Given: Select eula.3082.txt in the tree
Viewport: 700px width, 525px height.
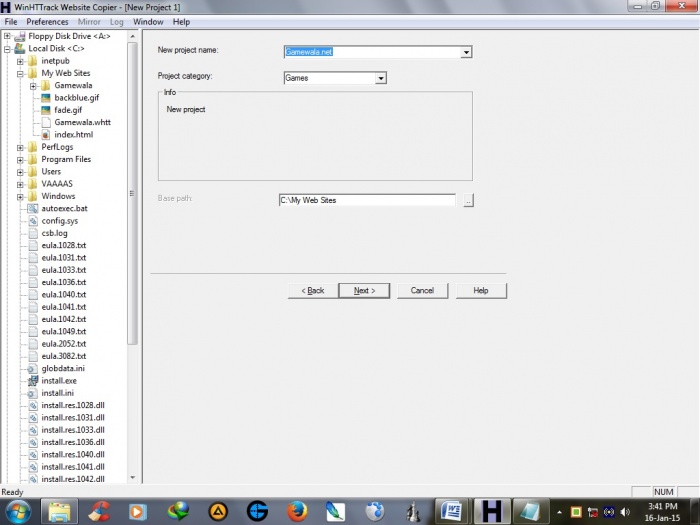Looking at the screenshot, I should [x=63, y=356].
